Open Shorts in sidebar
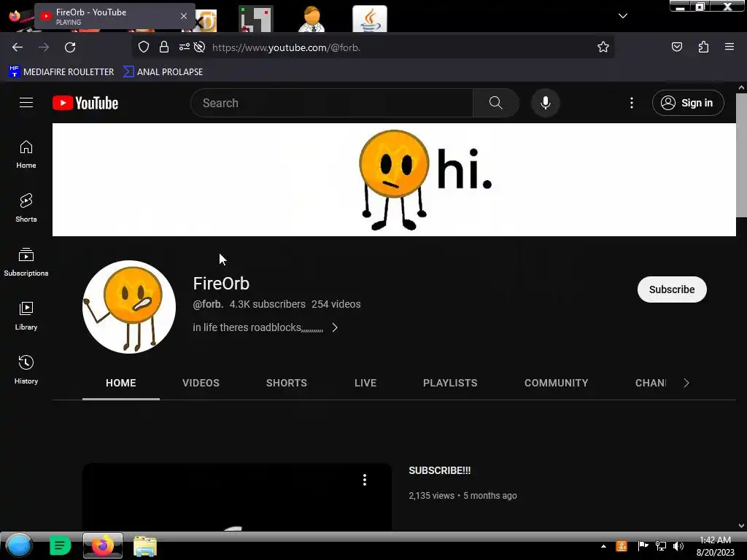The height and width of the screenshot is (560, 747). (26, 209)
